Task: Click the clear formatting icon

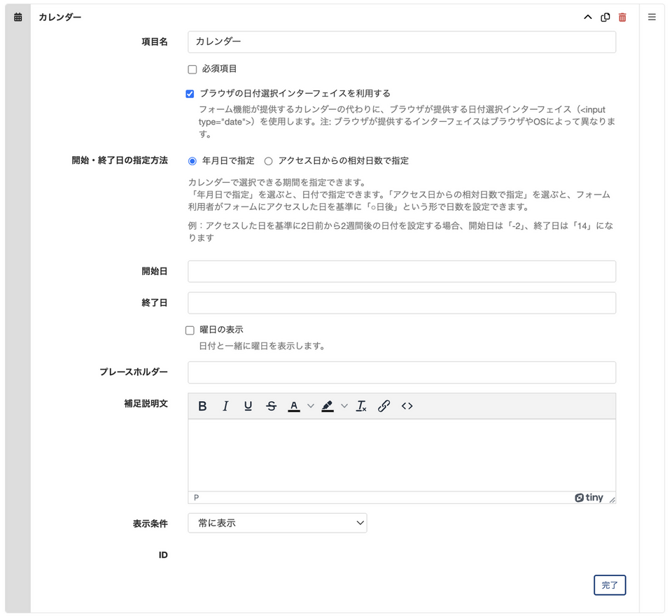Action: tap(361, 406)
